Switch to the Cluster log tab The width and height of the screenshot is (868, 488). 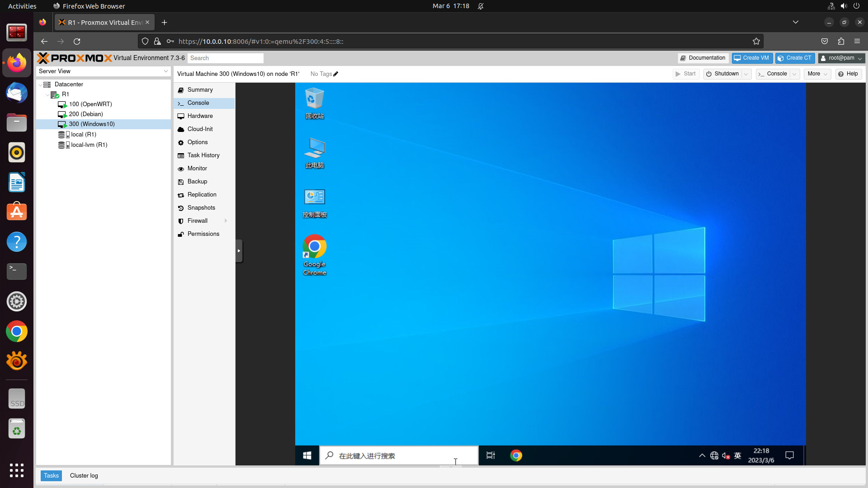point(84,476)
